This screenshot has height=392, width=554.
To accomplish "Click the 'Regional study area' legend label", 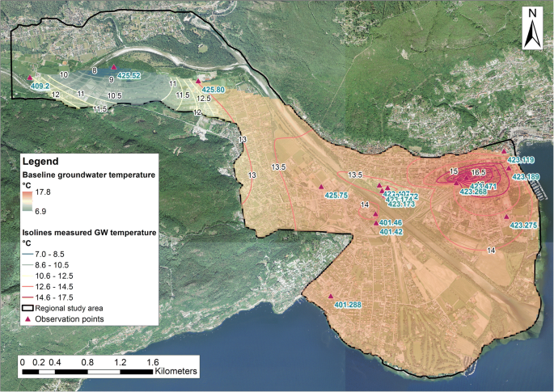I will (x=69, y=308).
